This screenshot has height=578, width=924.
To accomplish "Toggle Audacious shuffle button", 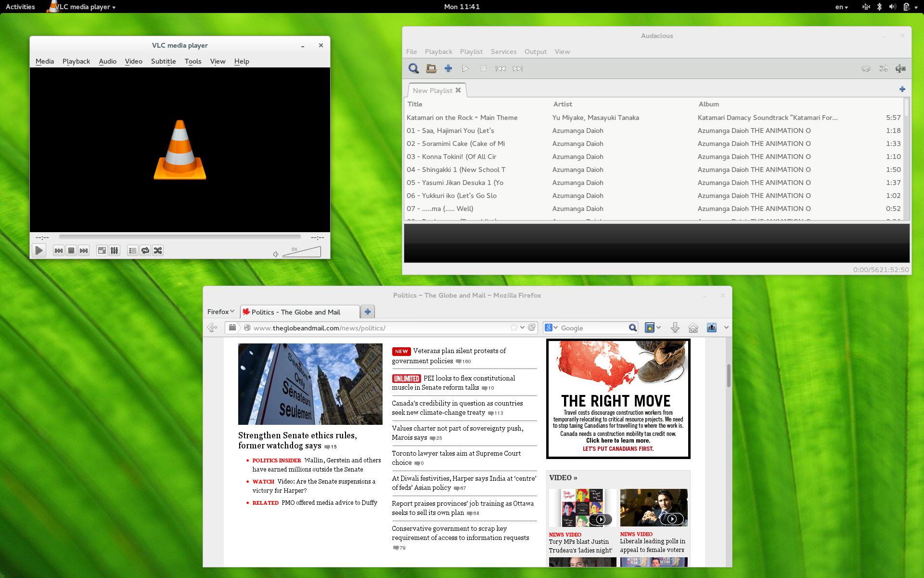I will point(884,68).
